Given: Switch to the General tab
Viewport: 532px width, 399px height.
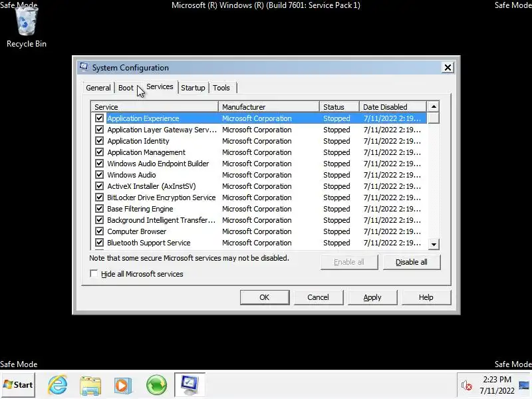Looking at the screenshot, I should (98, 88).
